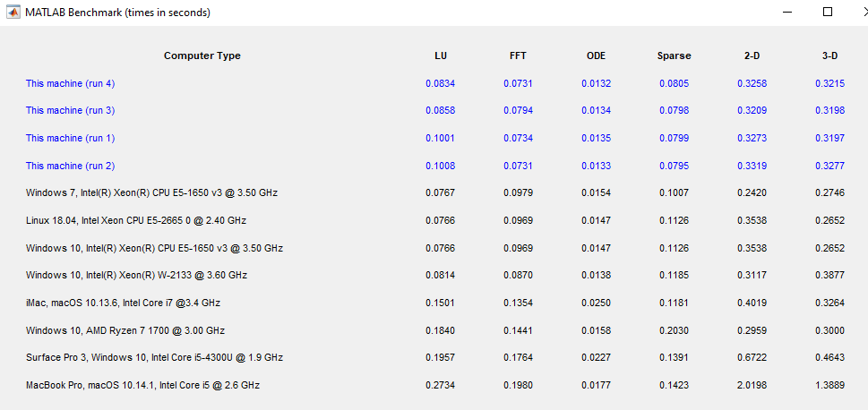Click Ryzen 3-D value 0.3000
868x410 pixels.
click(x=829, y=331)
